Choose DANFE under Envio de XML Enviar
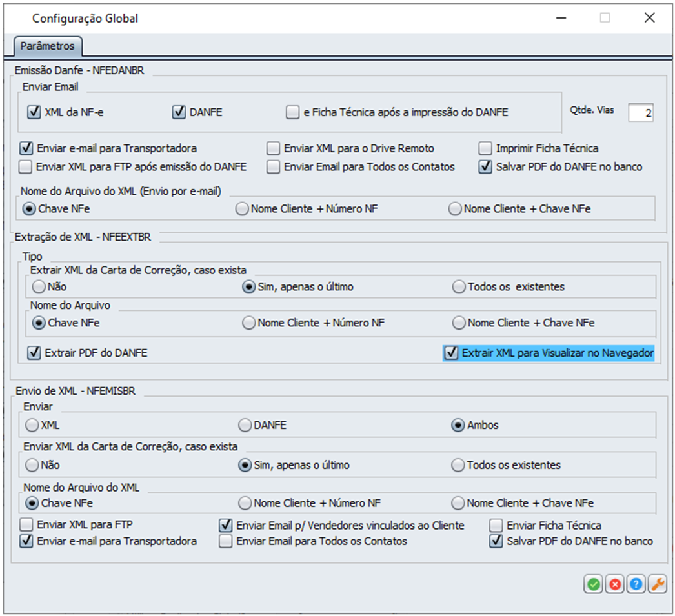Viewport: 675px width, 616px height. pyautogui.click(x=245, y=425)
